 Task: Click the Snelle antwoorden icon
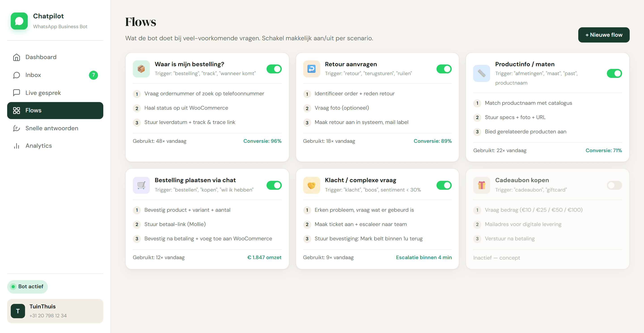(17, 128)
